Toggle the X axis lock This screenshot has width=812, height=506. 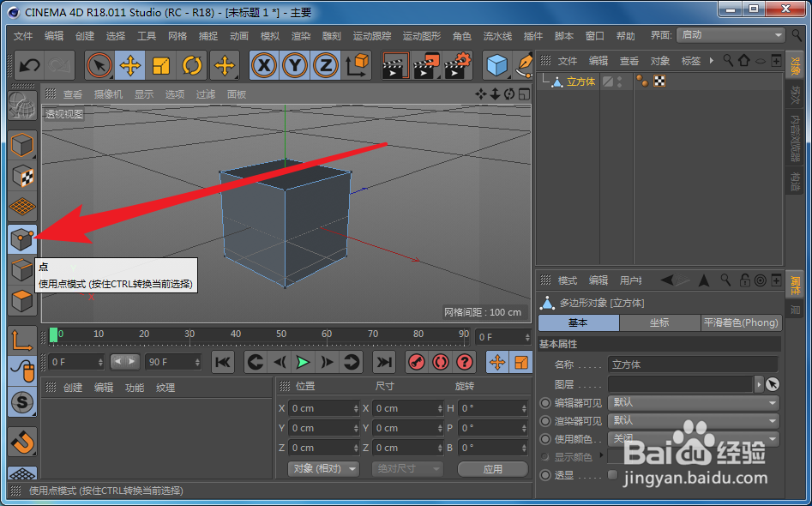265,65
